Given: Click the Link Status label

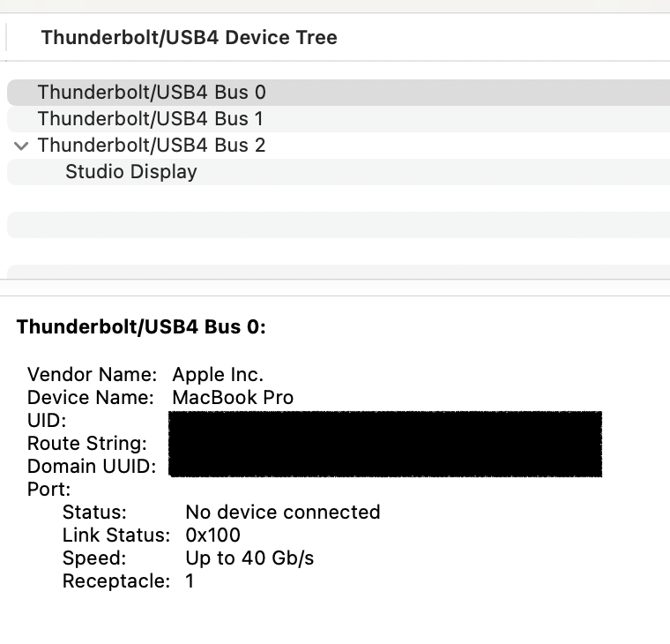Looking at the screenshot, I should pyautogui.click(x=115, y=535).
